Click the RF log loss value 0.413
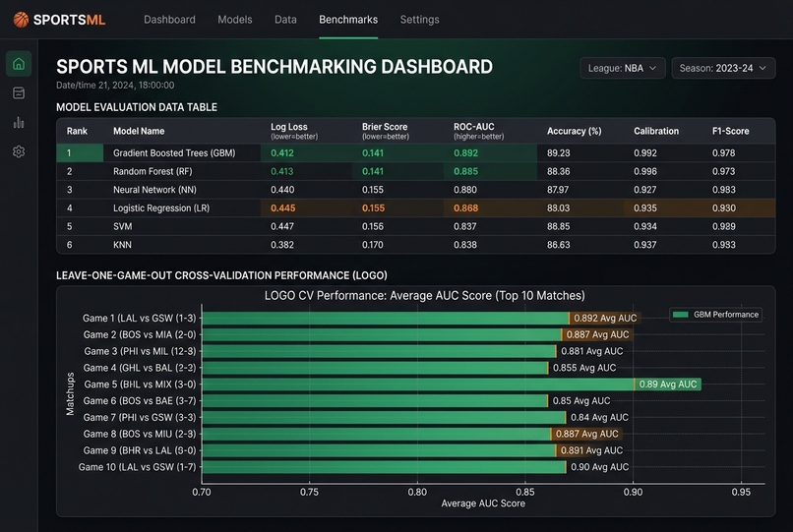Screen dimensions: 793x532 (x=281, y=171)
